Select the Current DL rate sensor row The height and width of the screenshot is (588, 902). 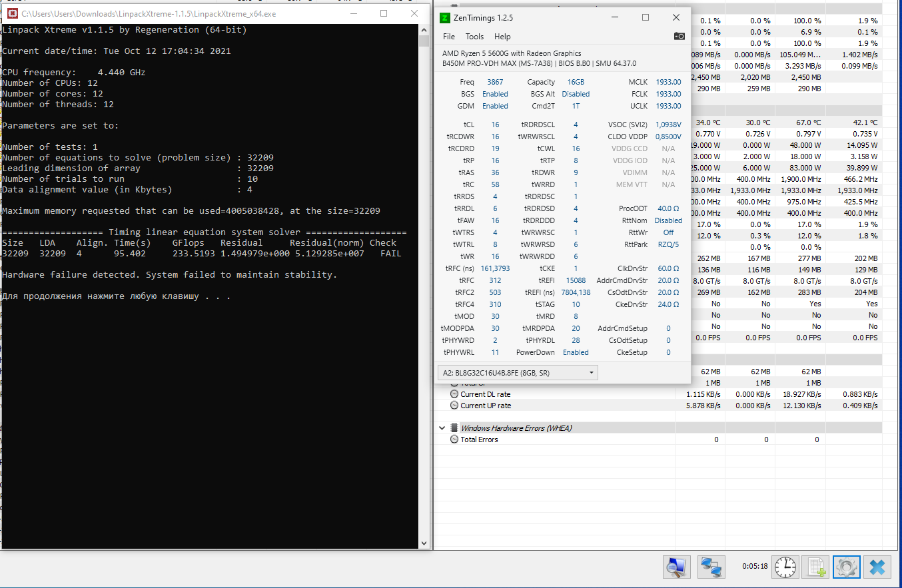pos(667,394)
